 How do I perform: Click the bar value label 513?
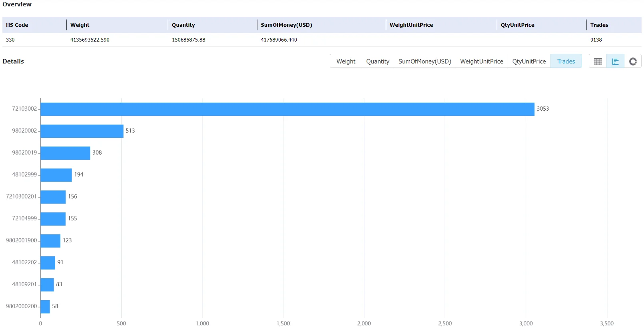coord(130,131)
